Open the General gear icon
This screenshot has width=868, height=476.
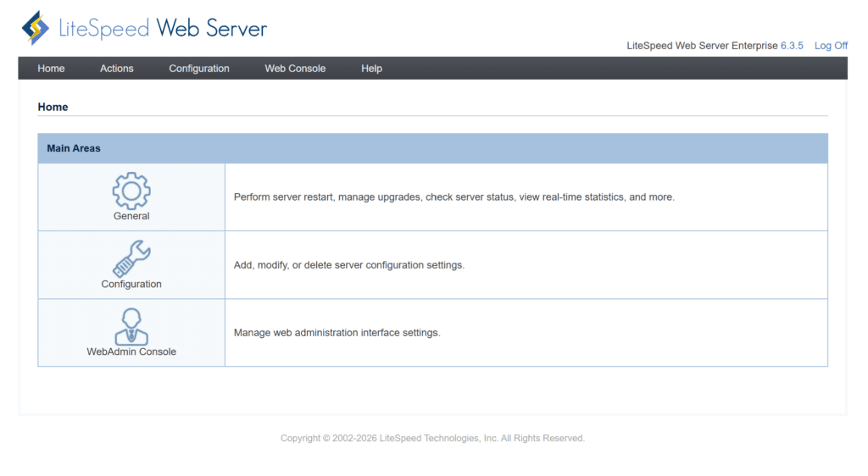pyautogui.click(x=131, y=191)
